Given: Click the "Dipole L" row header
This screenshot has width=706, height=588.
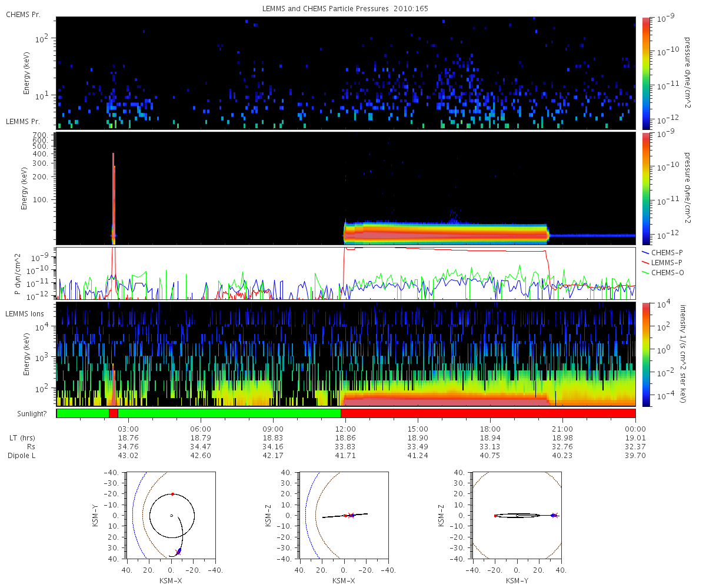Looking at the screenshot, I should tap(23, 456).
